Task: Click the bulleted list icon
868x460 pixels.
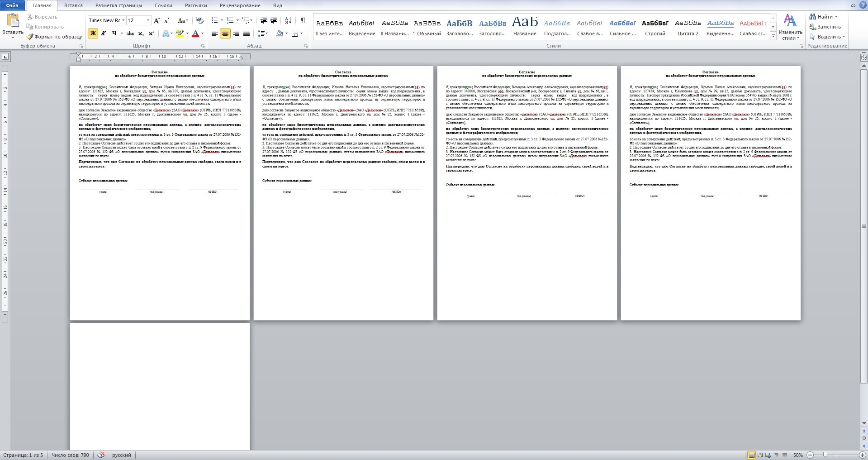Action: click(214, 20)
